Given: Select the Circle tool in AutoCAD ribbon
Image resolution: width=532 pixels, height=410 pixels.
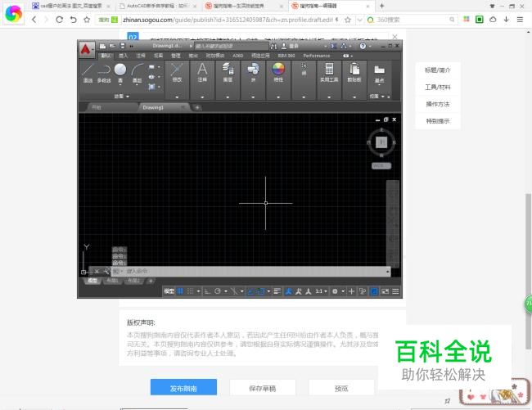Looking at the screenshot, I should point(120,73).
